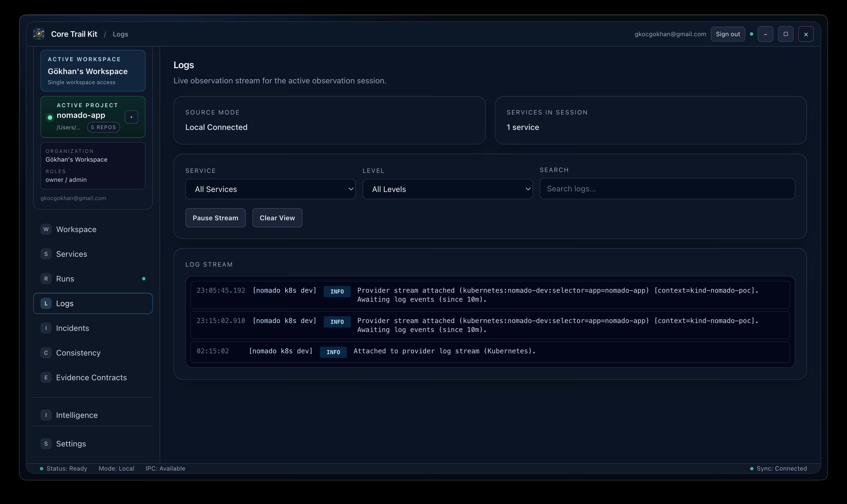The image size is (847, 504).
Task: Open the Services section
Action: [x=93, y=254]
